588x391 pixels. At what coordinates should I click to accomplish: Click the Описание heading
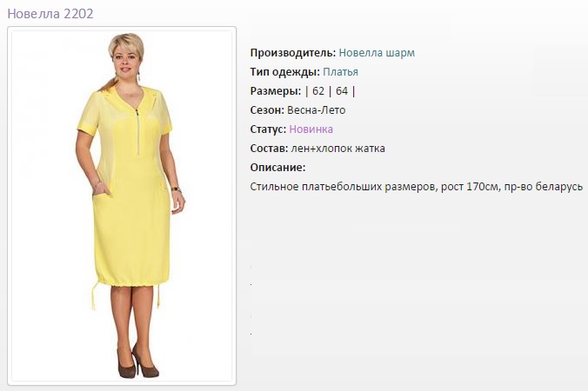(x=277, y=168)
